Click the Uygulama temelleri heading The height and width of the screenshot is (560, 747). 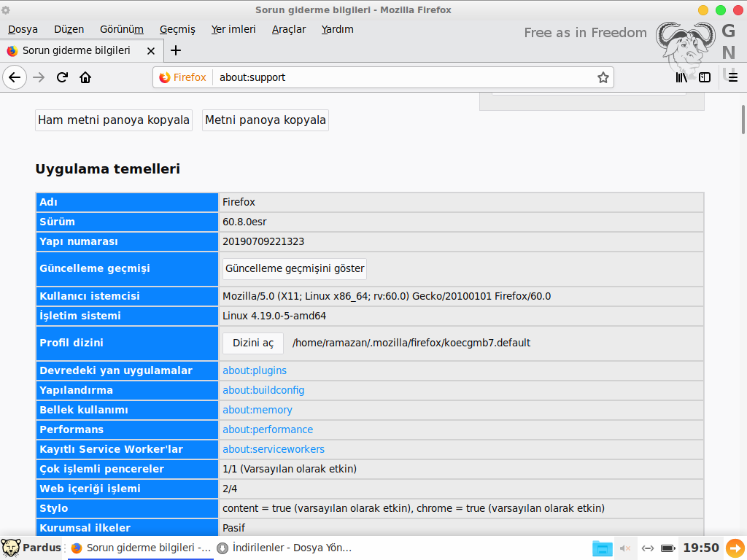[x=108, y=169]
